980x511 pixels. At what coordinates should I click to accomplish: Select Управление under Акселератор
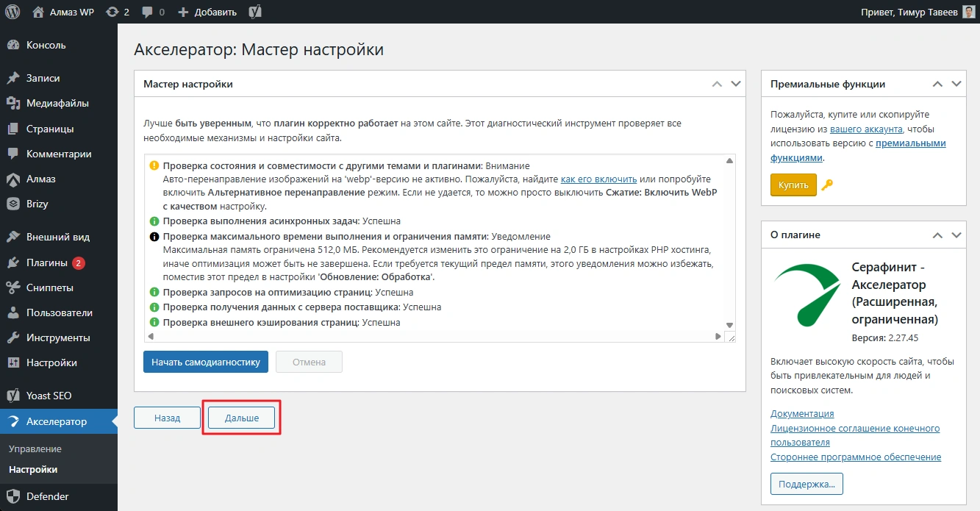(35, 449)
